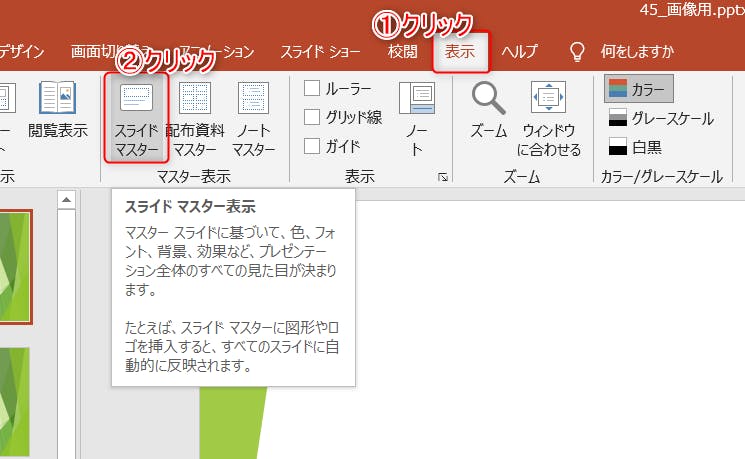Select Grayscale (グレースケール) display mode
Viewport: 745px width, 459px height.
(659, 118)
